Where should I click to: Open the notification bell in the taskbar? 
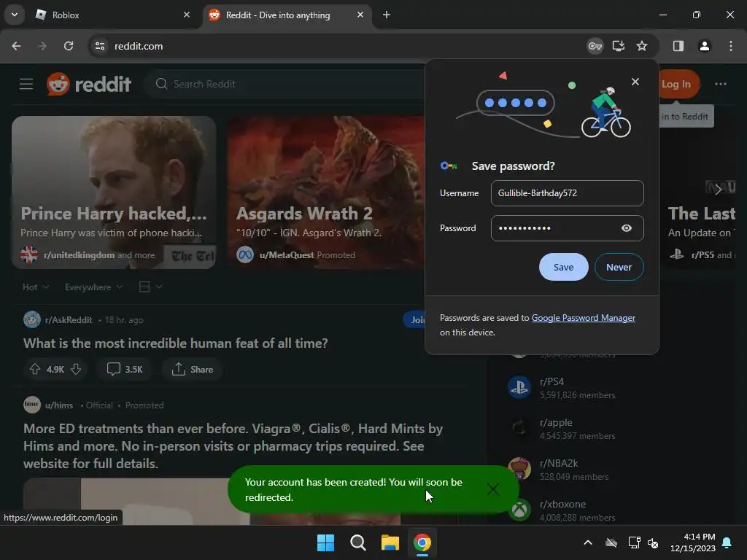pos(727,542)
